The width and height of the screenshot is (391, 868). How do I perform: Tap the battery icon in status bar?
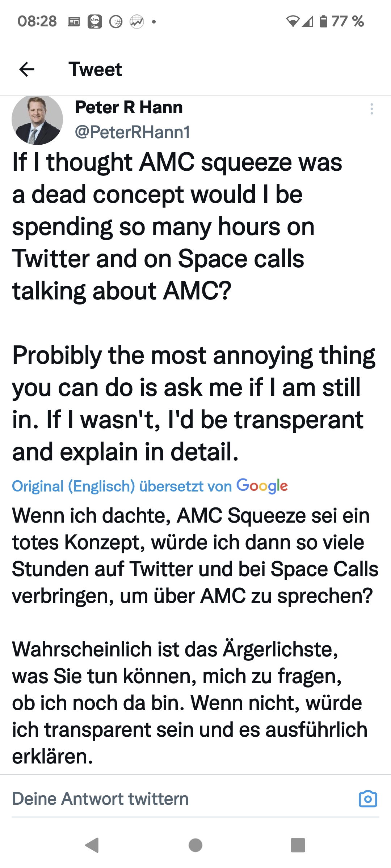324,21
